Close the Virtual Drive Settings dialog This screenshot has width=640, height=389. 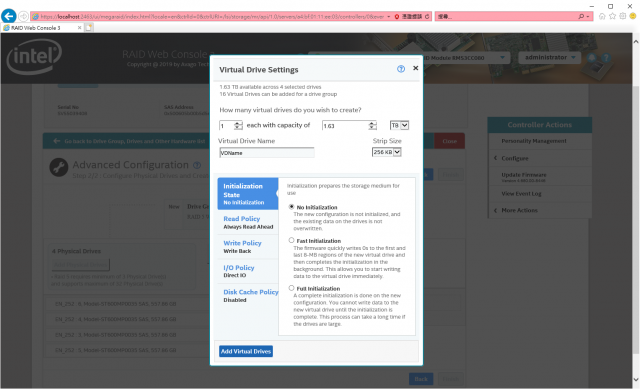(416, 68)
